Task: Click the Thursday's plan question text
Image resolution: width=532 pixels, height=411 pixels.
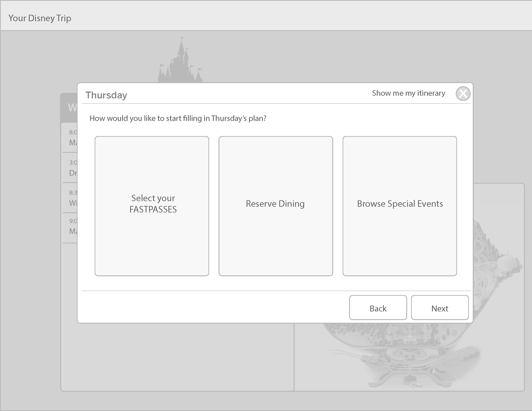Action: coord(178,118)
